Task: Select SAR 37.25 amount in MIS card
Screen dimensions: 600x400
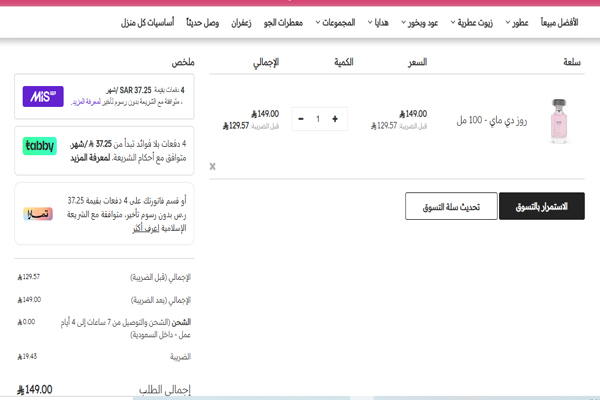Action: coord(135,90)
